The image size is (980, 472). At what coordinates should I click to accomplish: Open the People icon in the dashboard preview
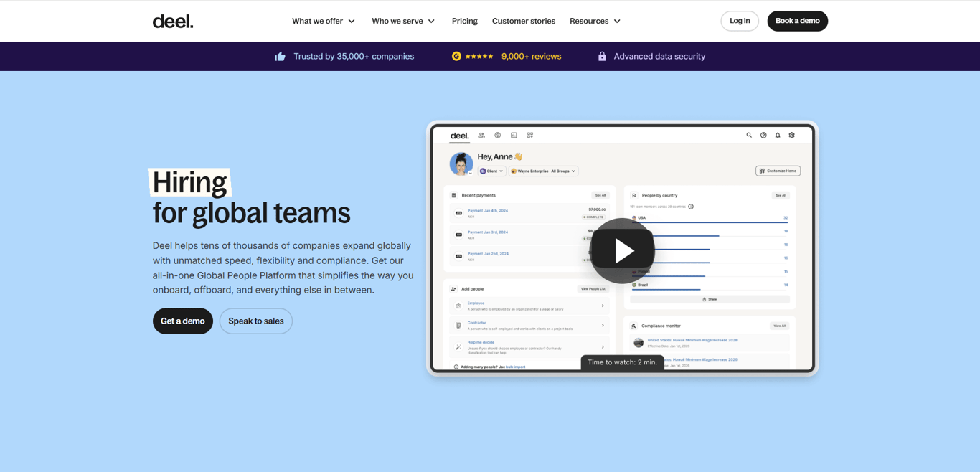click(x=481, y=135)
